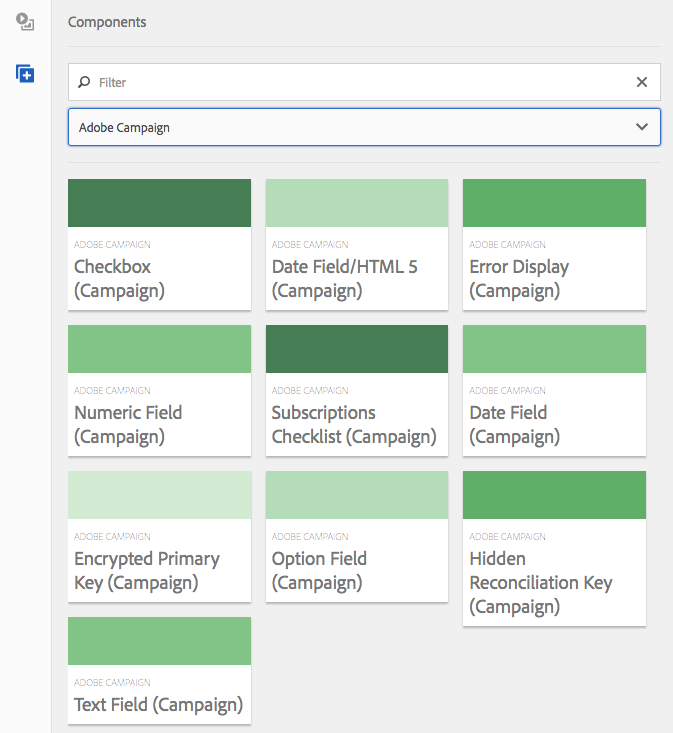Type in the Filter search field
The height and width of the screenshot is (733, 673).
(x=360, y=82)
